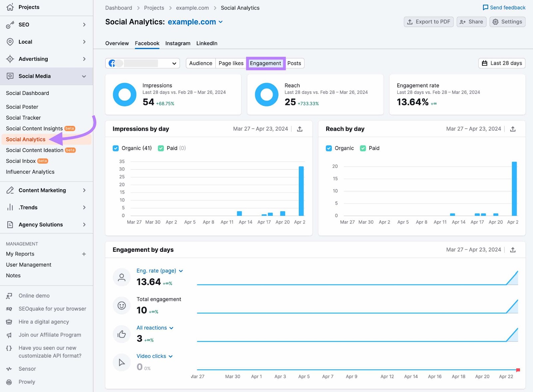
Task: Click the Video clicks cursor icon
Action: (122, 362)
